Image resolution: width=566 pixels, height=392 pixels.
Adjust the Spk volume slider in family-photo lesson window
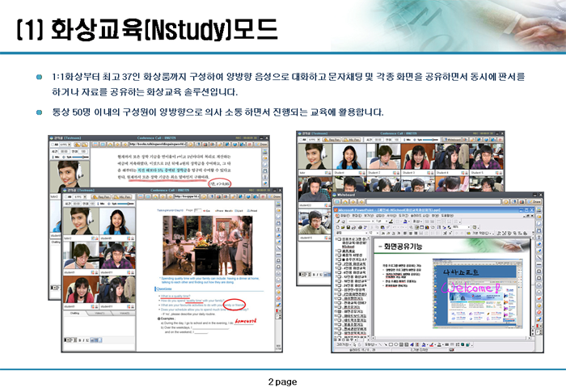click(x=125, y=204)
